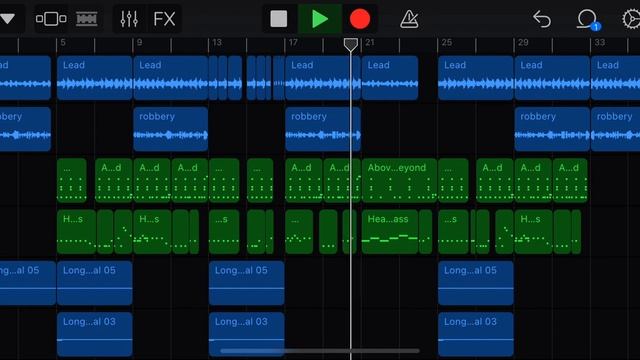Select the A...d region starting at bar 17
The image size is (640, 360).
(304, 180)
